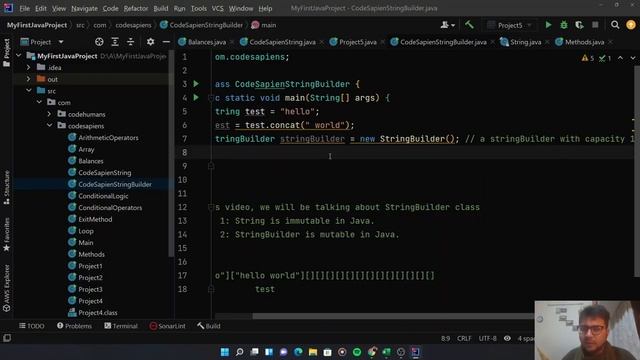Open the Favorites side panel
640x360 pixels.
coord(7,235)
